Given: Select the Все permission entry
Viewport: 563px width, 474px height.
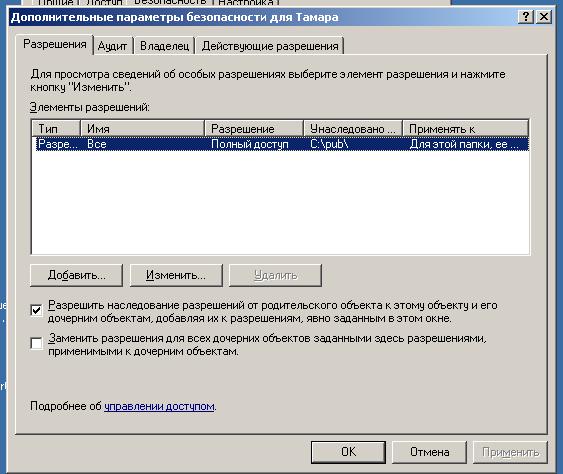Looking at the screenshot, I should [282, 144].
